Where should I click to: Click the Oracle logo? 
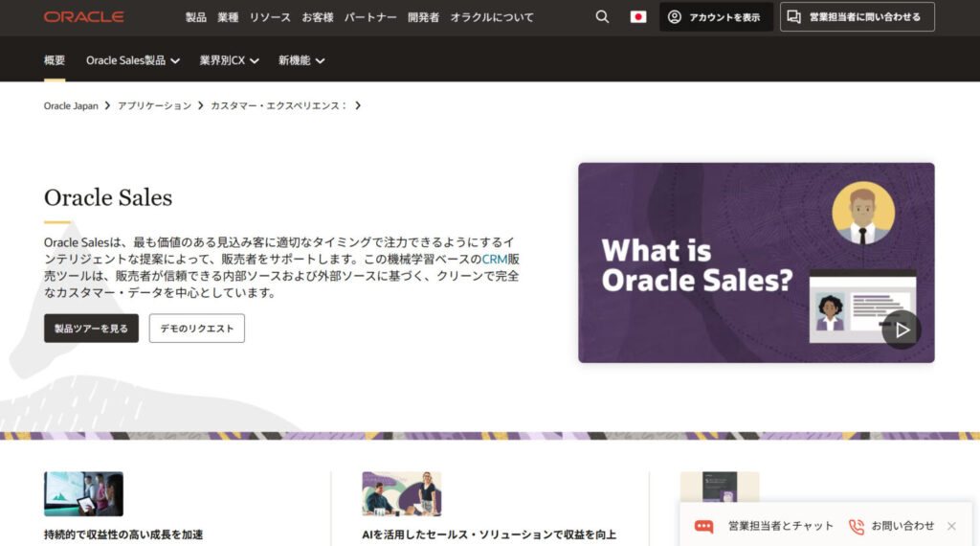tap(84, 17)
